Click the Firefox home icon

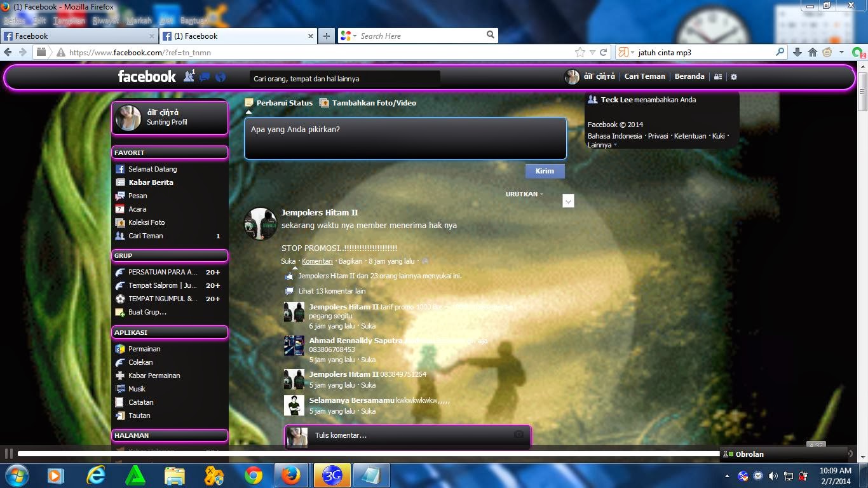coord(813,53)
